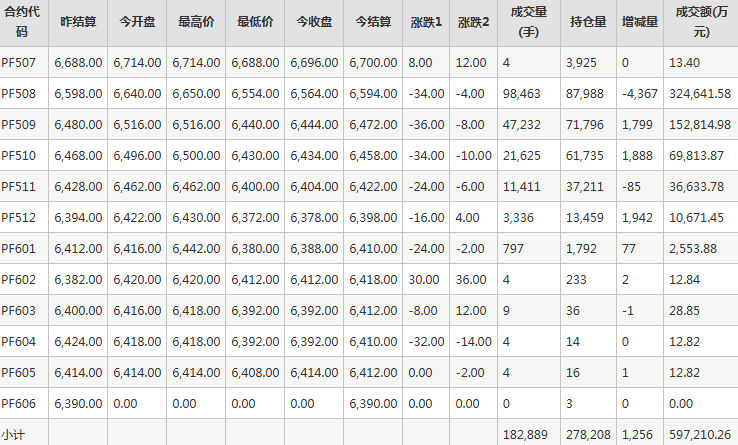Click PF509 turnover 152,814.98
The height and width of the screenshot is (445, 738).
700,125
